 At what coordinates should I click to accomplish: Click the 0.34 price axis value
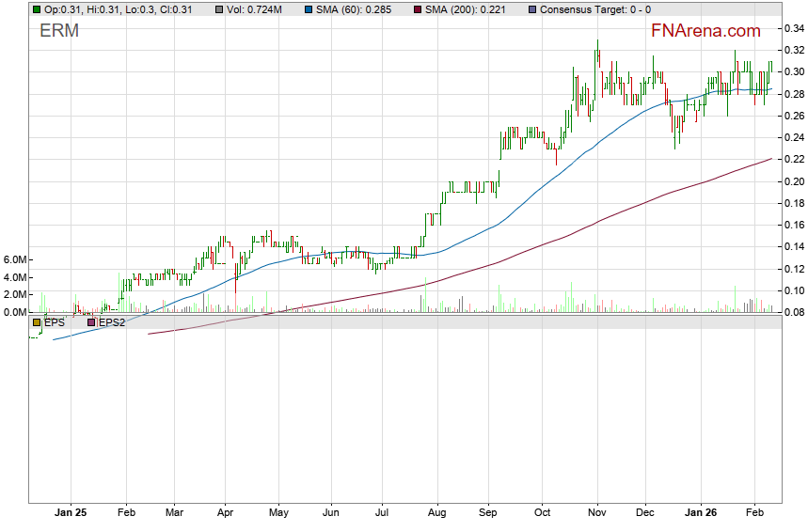click(792, 28)
